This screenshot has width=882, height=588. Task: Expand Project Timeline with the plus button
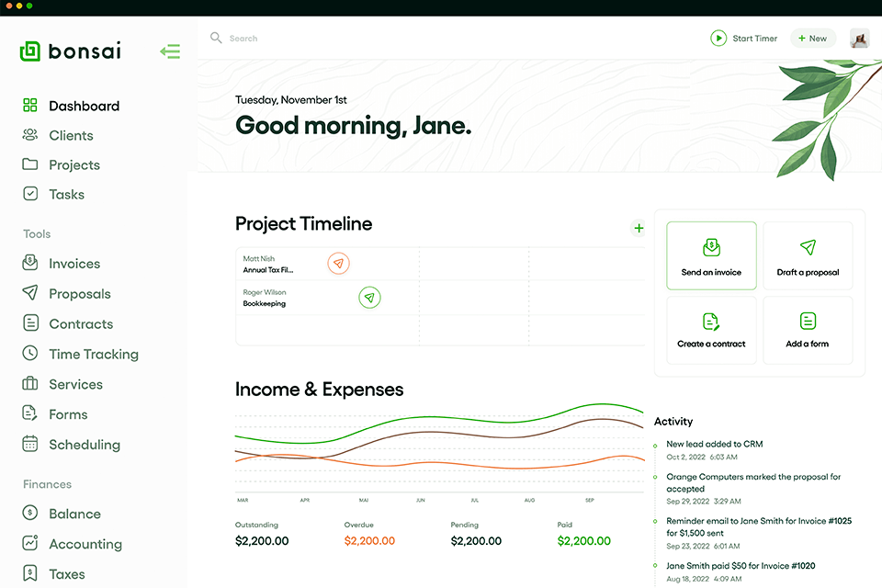639,228
